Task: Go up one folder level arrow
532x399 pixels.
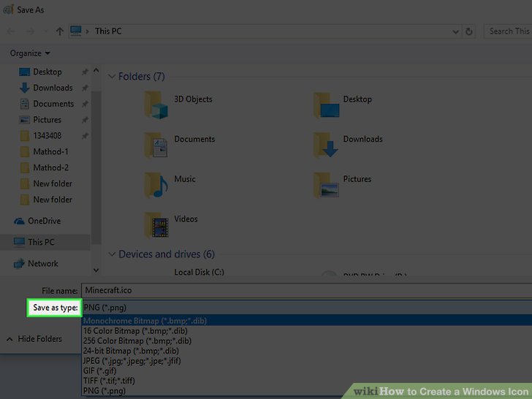Action: [60, 31]
